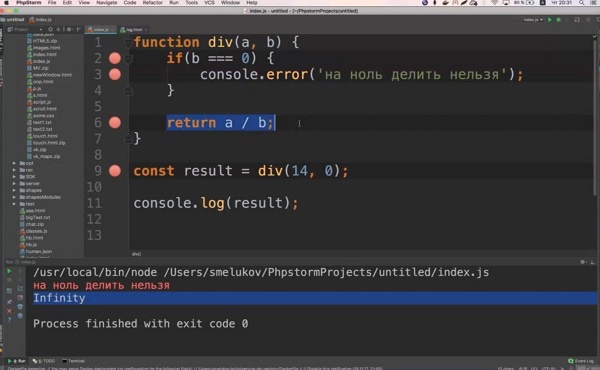Click the battery indicator in menu bar
Screen dimensions: 600x370
tap(524, 3)
